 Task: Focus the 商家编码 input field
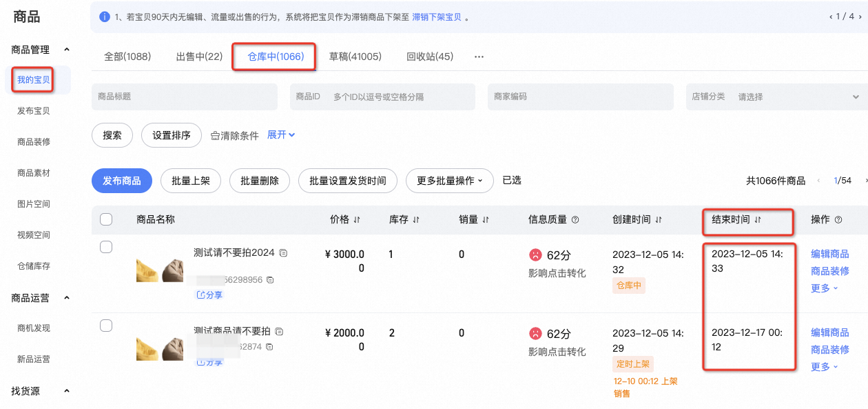(580, 97)
